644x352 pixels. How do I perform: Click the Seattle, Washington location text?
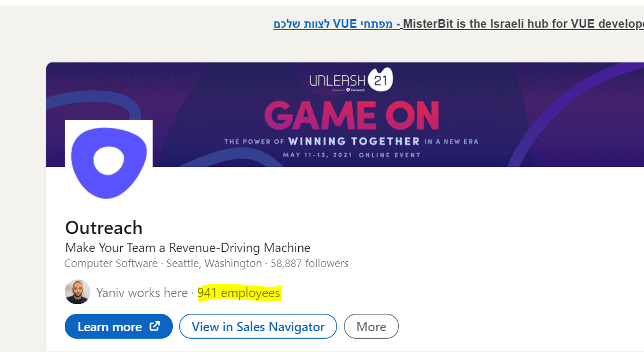[213, 264]
